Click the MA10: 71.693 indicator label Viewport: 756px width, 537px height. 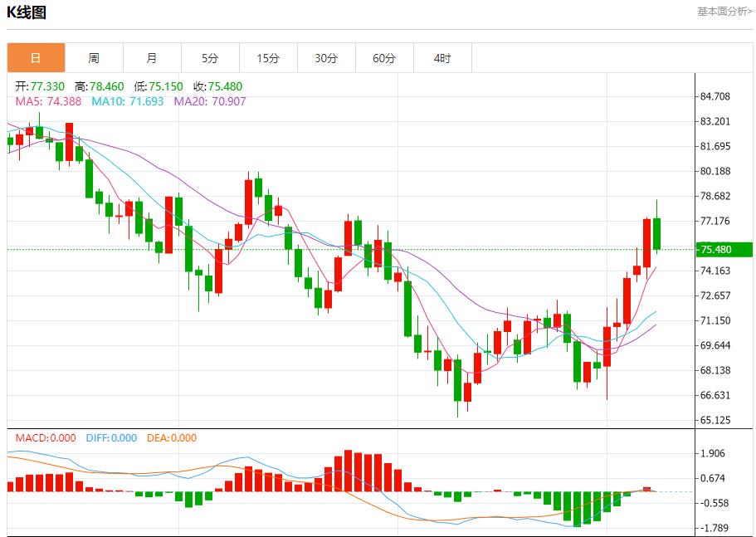coord(129,101)
